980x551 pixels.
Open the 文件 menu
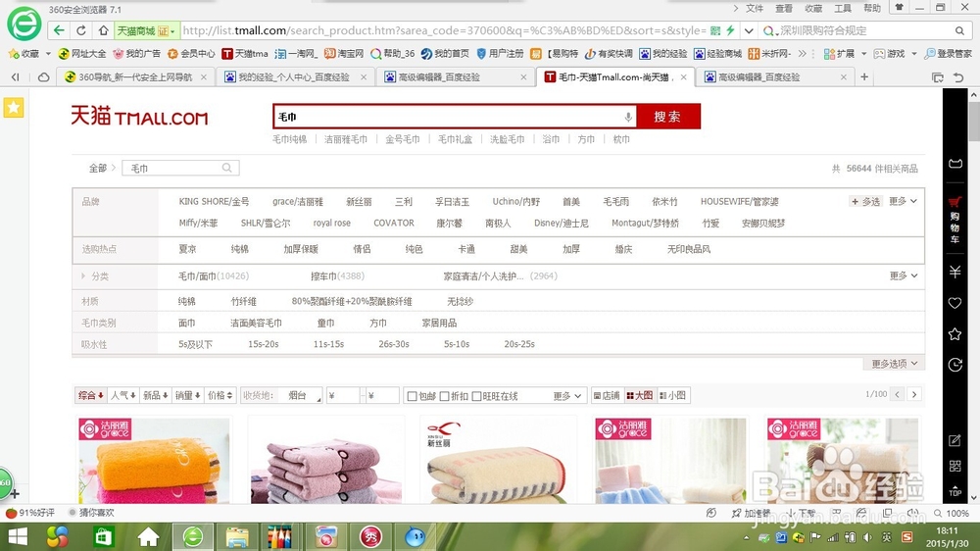755,8
